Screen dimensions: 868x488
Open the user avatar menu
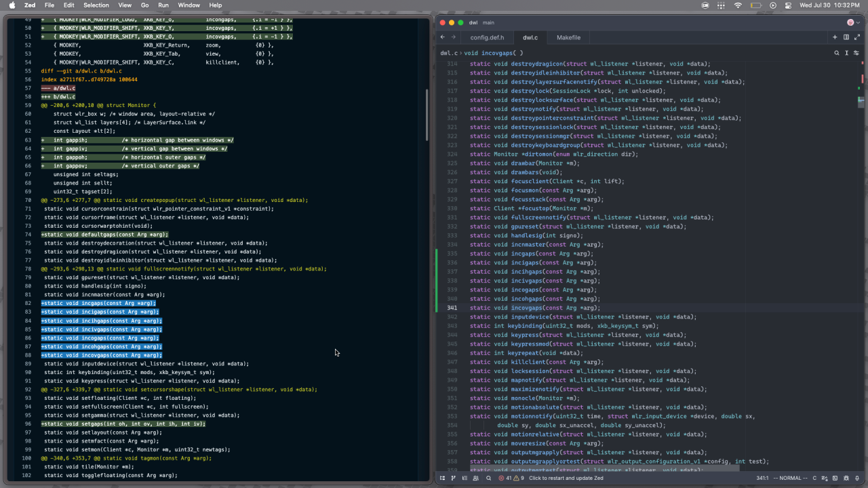[850, 22]
